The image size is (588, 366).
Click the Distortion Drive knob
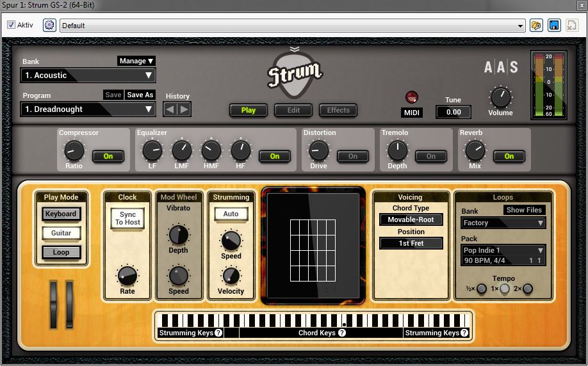[x=319, y=150]
